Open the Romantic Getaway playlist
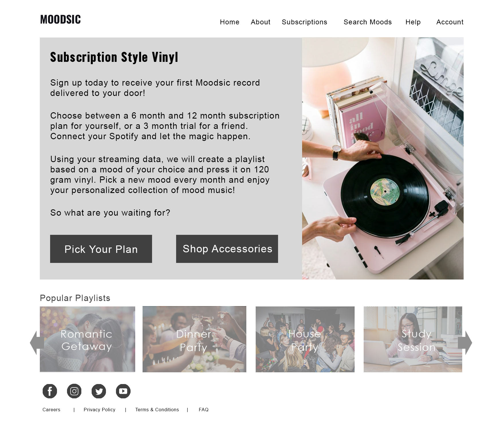This screenshot has height=425, width=504. (x=87, y=339)
